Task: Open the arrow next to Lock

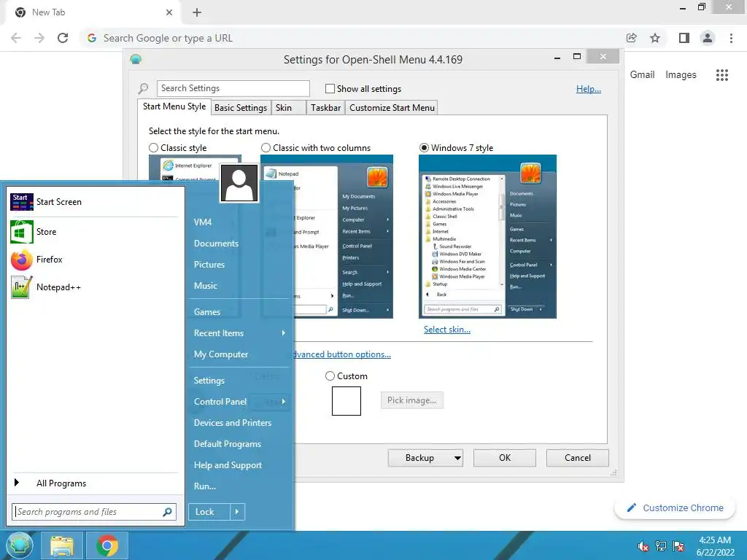Action: pyautogui.click(x=237, y=512)
